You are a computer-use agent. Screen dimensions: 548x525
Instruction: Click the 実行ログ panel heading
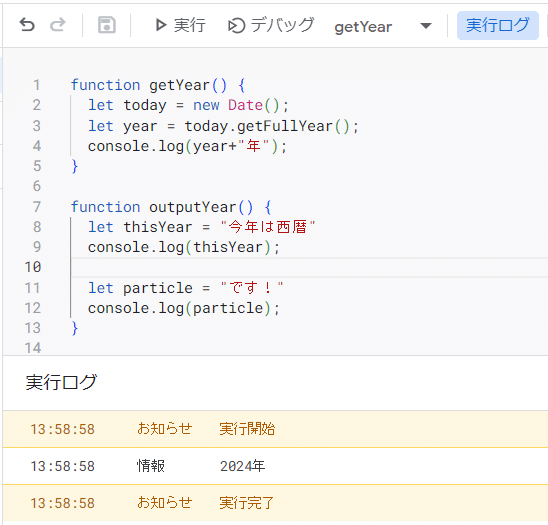pyautogui.click(x=61, y=382)
